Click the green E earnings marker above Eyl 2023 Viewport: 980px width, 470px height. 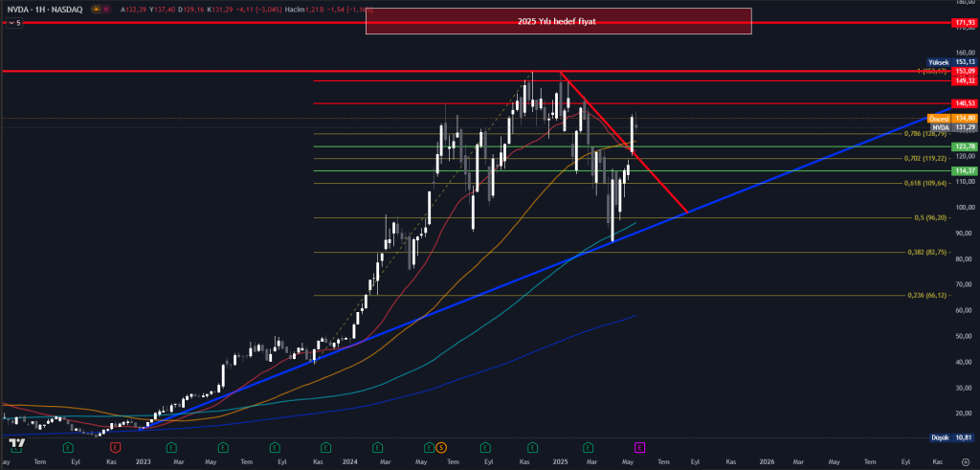tap(275, 447)
